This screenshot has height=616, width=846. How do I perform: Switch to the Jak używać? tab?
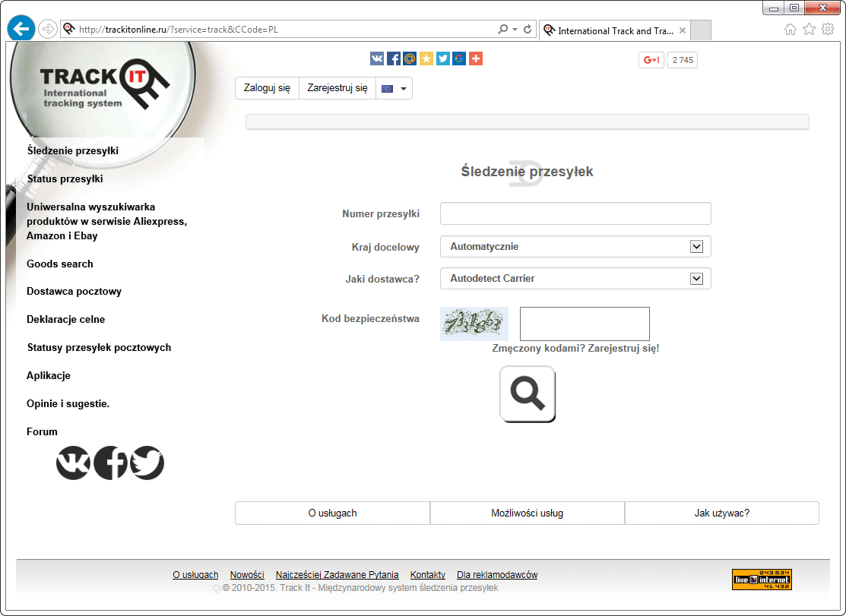pos(721,513)
